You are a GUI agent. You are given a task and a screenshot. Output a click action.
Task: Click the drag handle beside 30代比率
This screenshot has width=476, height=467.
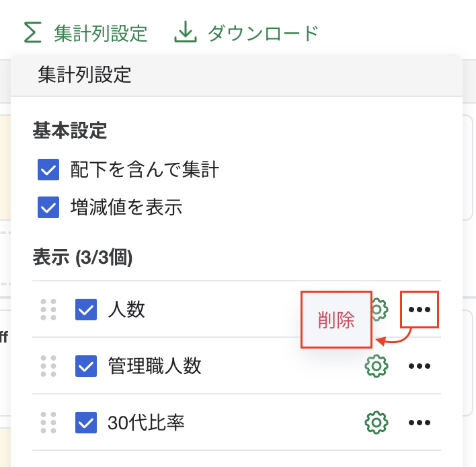(48, 423)
